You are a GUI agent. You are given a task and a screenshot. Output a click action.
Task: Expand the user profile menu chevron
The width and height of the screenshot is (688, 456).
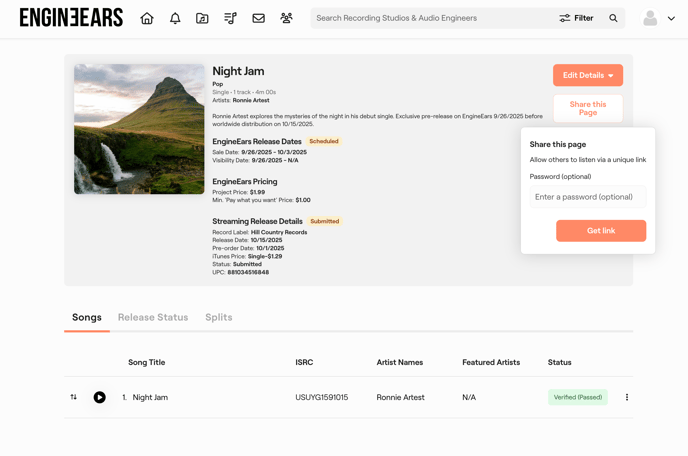point(671,18)
